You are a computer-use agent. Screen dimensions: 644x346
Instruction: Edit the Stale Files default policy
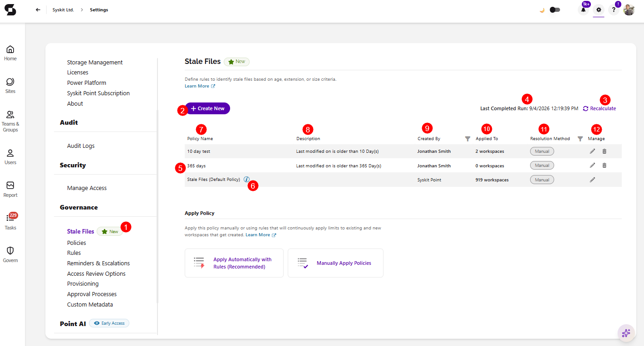(x=592, y=180)
